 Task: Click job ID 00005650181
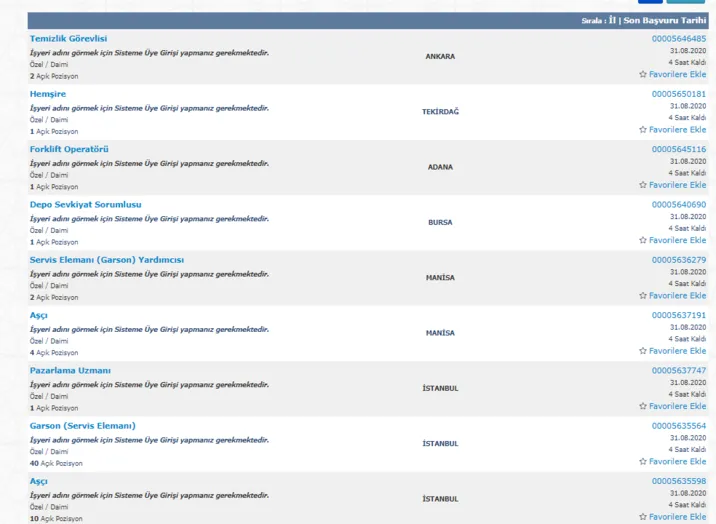pos(678,94)
